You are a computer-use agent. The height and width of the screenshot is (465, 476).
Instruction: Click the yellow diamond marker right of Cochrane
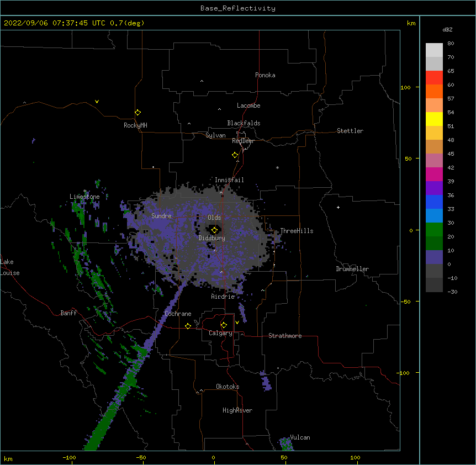point(188,326)
